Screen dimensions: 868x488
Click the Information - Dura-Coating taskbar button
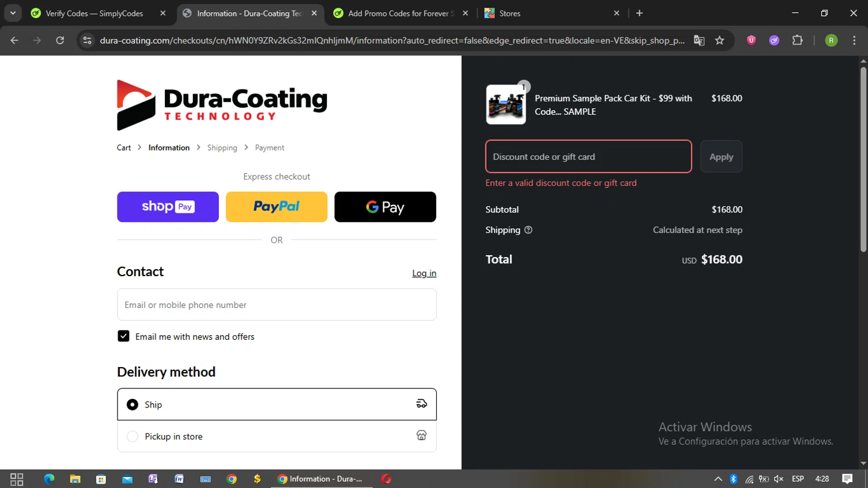tap(321, 479)
